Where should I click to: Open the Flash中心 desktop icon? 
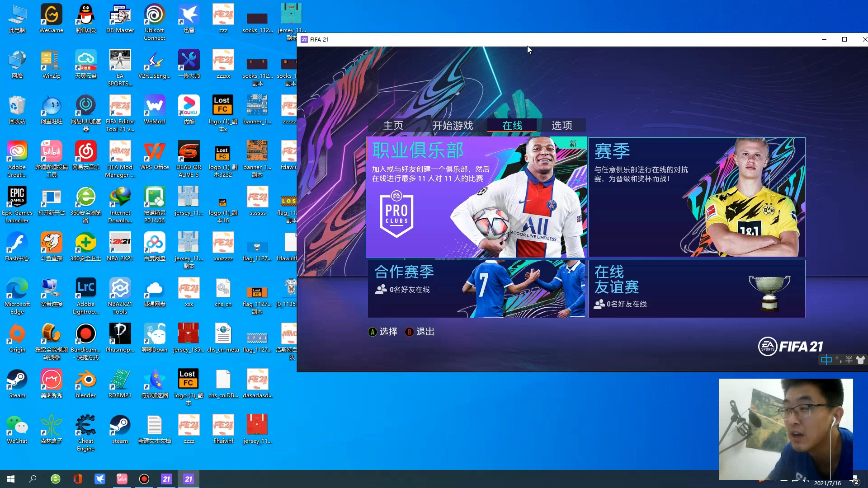point(17,247)
